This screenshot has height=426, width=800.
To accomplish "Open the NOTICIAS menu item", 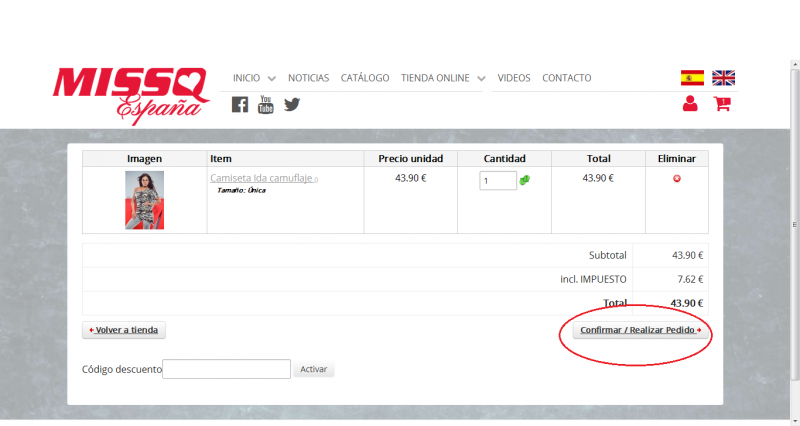I will click(x=308, y=78).
